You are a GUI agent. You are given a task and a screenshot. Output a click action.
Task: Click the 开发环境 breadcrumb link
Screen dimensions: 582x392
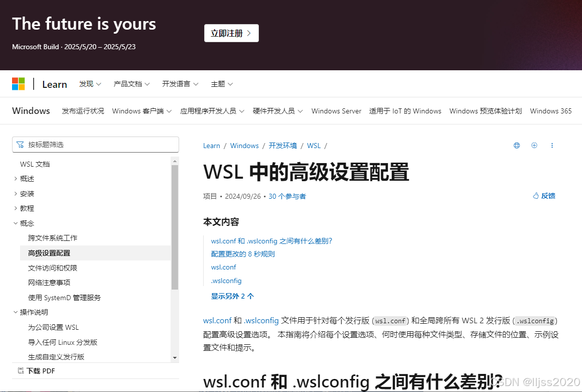283,146
